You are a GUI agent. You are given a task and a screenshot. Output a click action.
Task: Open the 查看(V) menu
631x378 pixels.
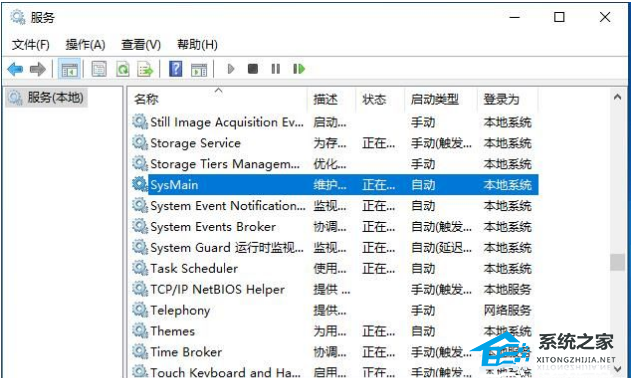[x=141, y=45]
